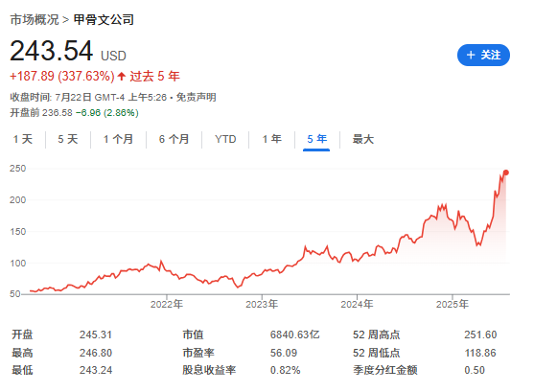Image resolution: width=534 pixels, height=392 pixels.
Task: Select the YTD range tab
Action: point(225,139)
